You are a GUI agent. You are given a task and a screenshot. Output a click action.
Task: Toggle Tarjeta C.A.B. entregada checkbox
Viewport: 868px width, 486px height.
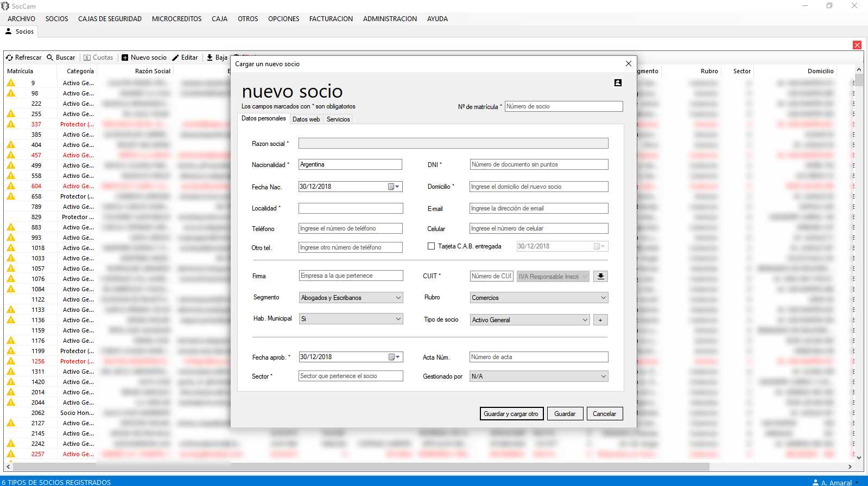(x=432, y=246)
